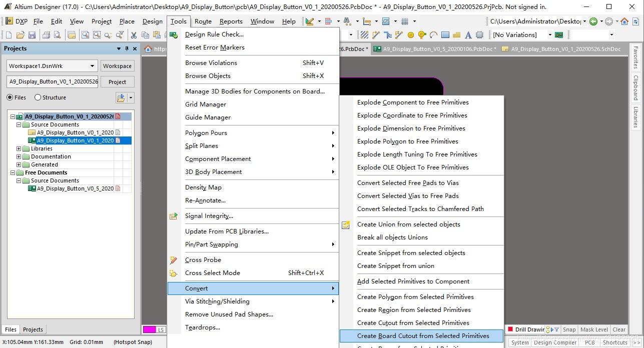Select the Place Via tool icon
644x348 pixels.
(422, 35)
